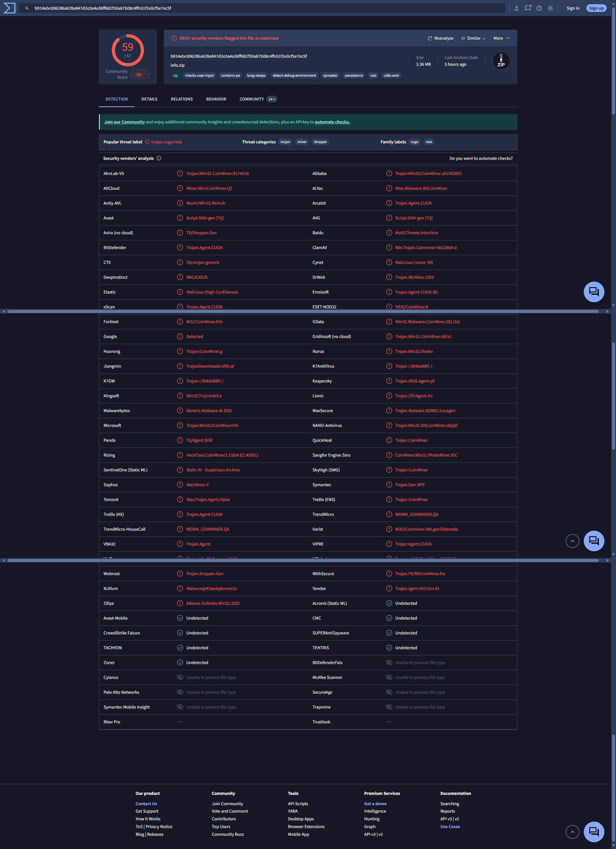This screenshot has height=849, width=616.
Task: Click Mal/Miner-C in the Sophos row
Action: click(x=197, y=485)
